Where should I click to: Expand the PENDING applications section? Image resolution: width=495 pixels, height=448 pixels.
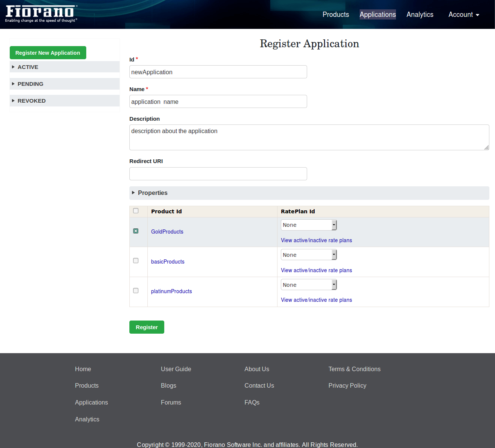pyautogui.click(x=30, y=84)
